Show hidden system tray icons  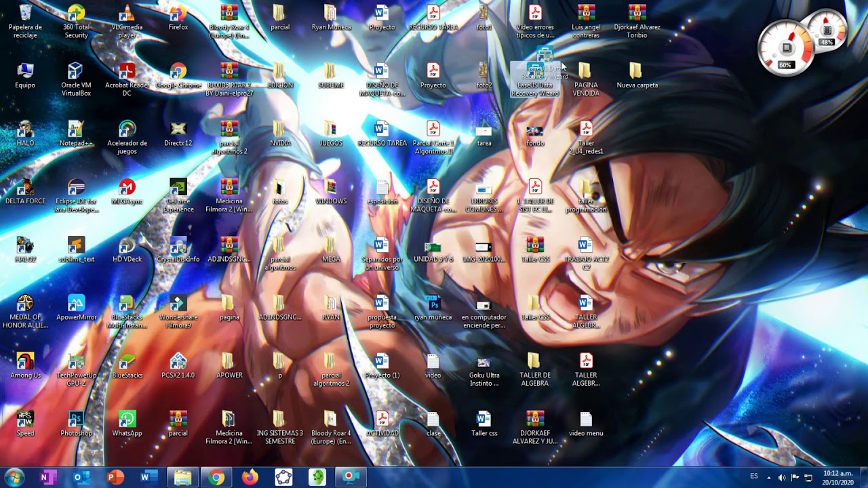coord(769,477)
